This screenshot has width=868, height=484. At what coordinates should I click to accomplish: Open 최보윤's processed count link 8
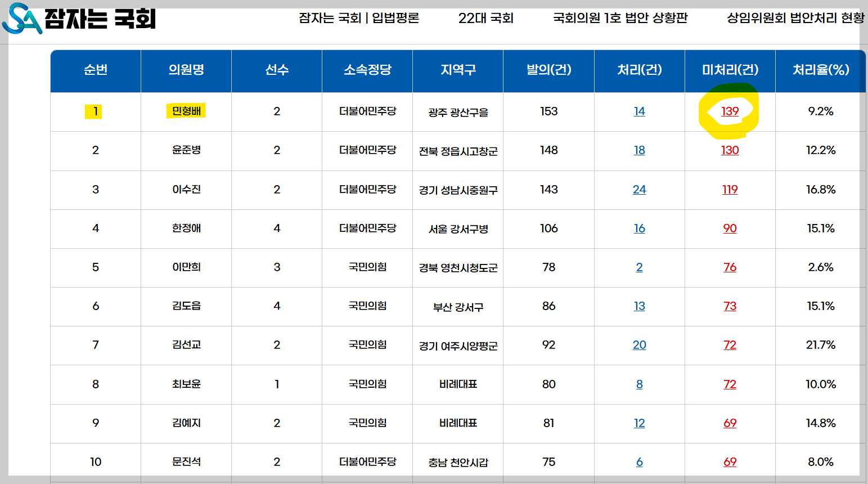click(x=640, y=384)
